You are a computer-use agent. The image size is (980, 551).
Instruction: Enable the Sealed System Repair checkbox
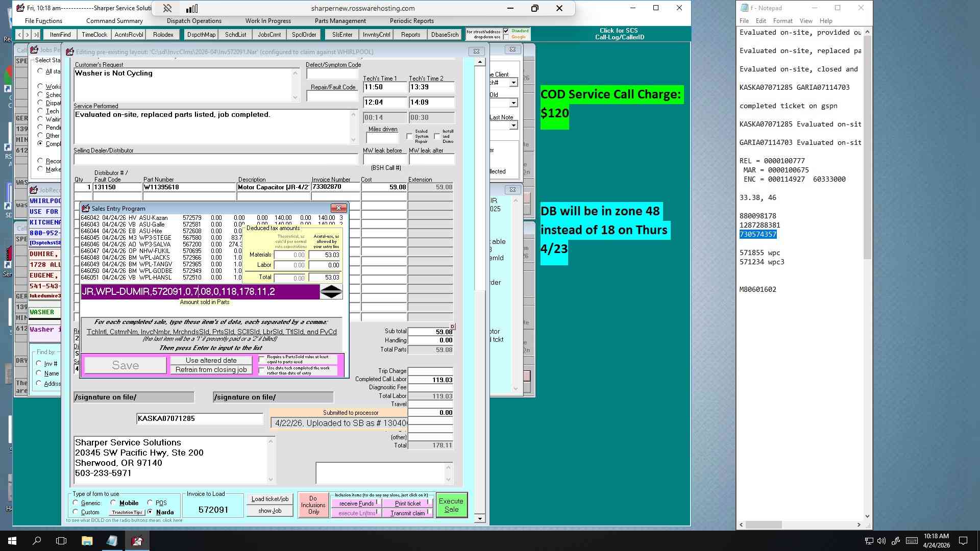pyautogui.click(x=409, y=136)
